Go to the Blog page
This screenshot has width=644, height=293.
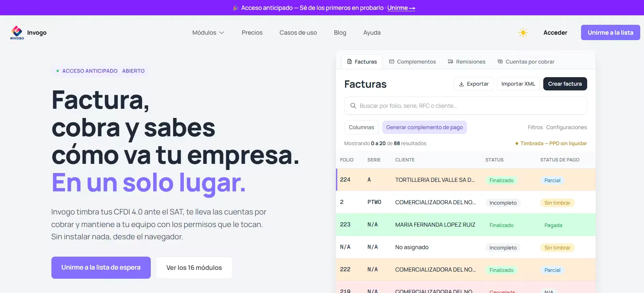click(340, 33)
